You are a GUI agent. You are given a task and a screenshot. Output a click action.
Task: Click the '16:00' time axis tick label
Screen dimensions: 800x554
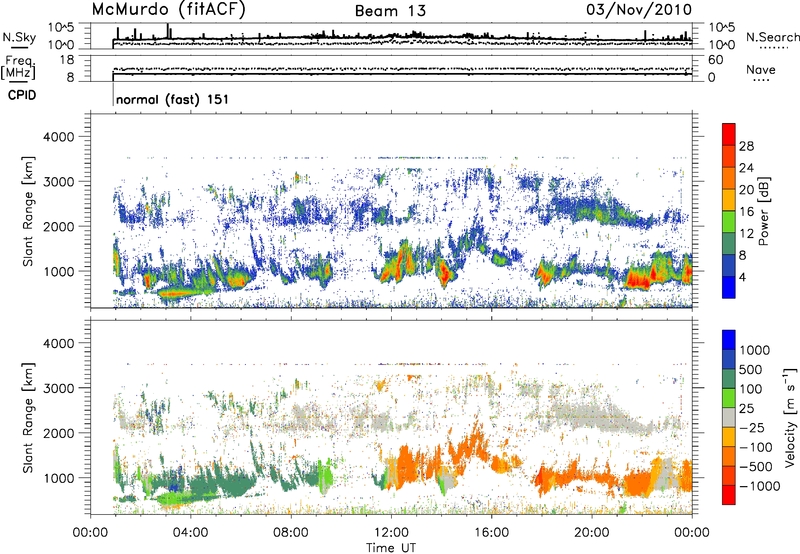coord(492,533)
